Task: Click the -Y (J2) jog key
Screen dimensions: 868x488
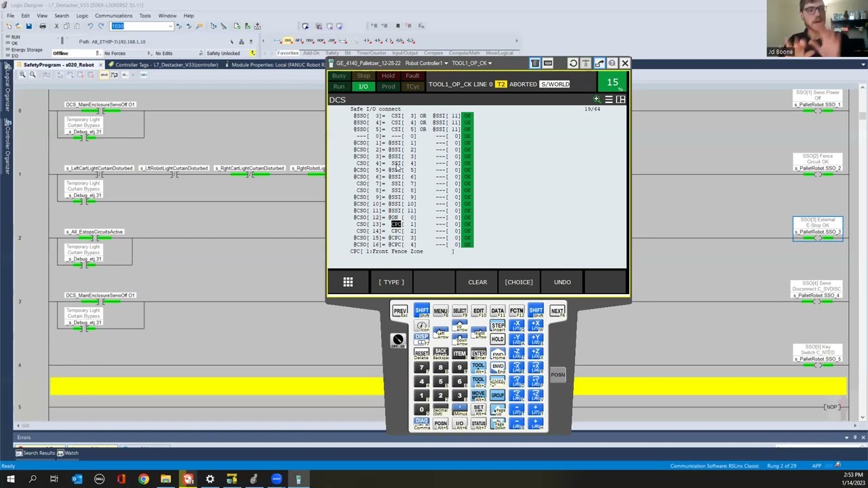Action: click(x=516, y=340)
